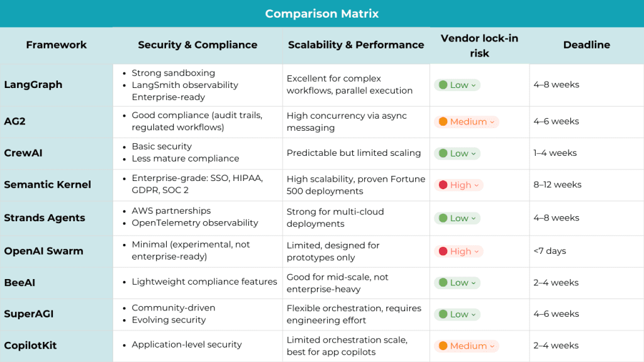Screen dimensions: 644x362
Task: Select the Security & Compliance column header
Action: point(197,45)
